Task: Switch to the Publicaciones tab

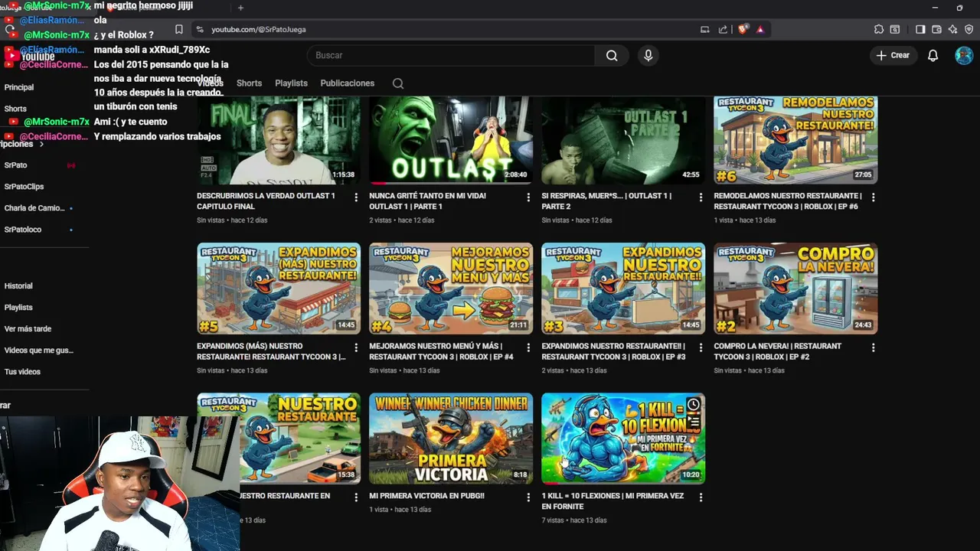Action: (x=347, y=83)
